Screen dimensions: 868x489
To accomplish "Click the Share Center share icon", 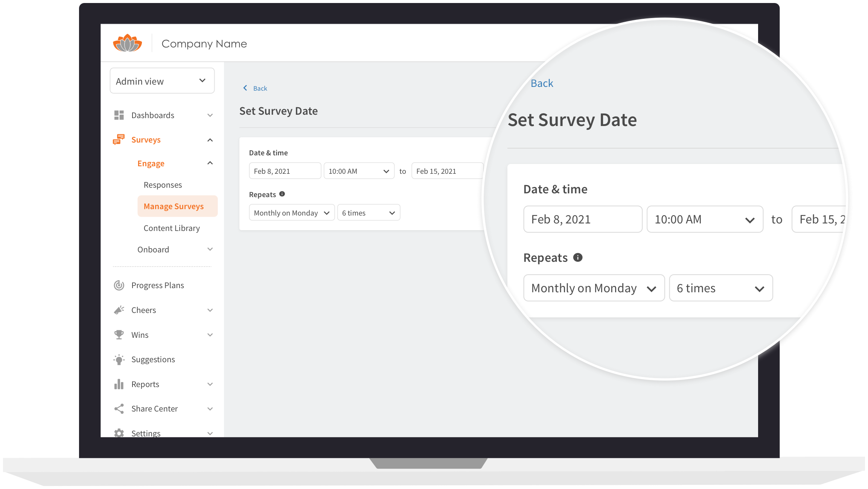I will pyautogui.click(x=119, y=409).
